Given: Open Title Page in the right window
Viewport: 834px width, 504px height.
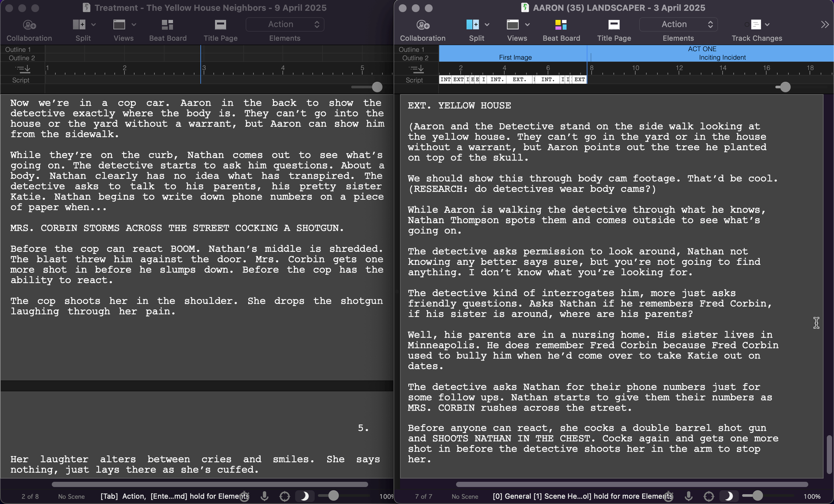Looking at the screenshot, I should 613,25.
